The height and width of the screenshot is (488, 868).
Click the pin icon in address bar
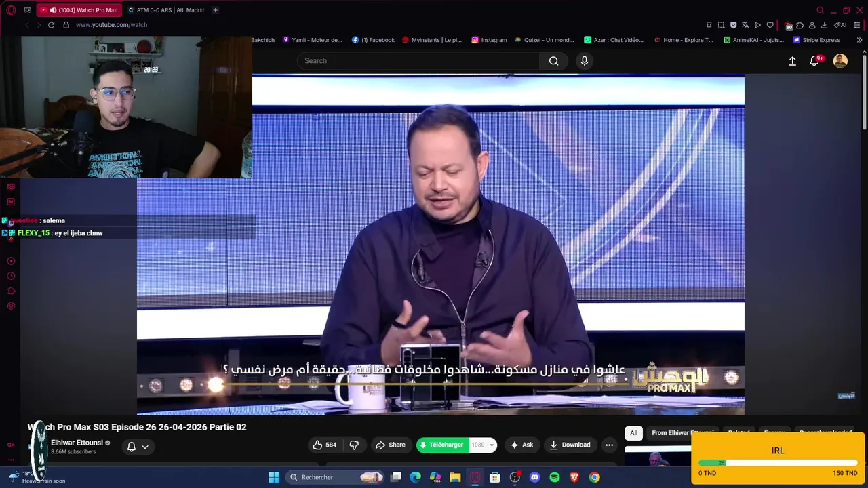[x=709, y=25]
